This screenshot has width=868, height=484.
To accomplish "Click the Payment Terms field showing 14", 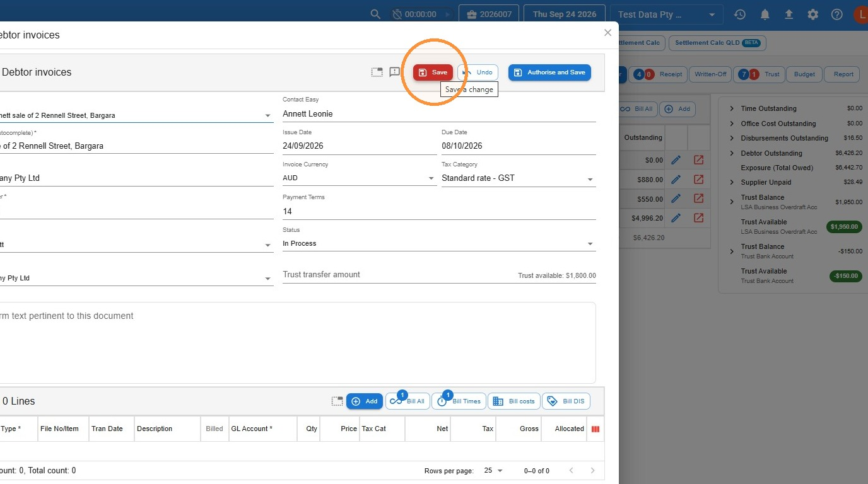I will pyautogui.click(x=439, y=211).
